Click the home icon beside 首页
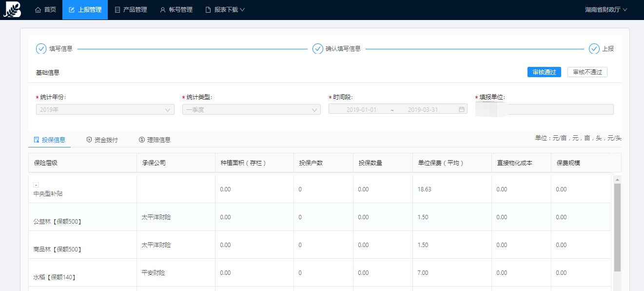The height and width of the screenshot is (291, 644). 38,10
